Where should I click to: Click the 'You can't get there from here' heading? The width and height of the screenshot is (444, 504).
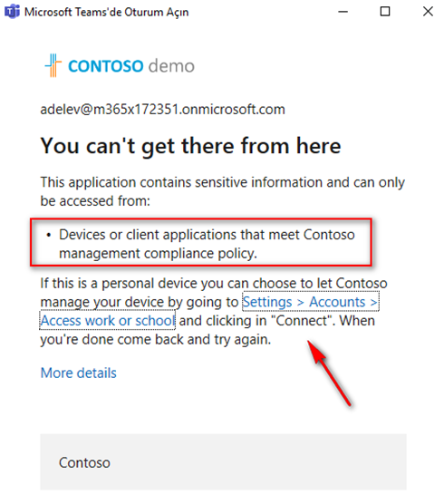190,146
